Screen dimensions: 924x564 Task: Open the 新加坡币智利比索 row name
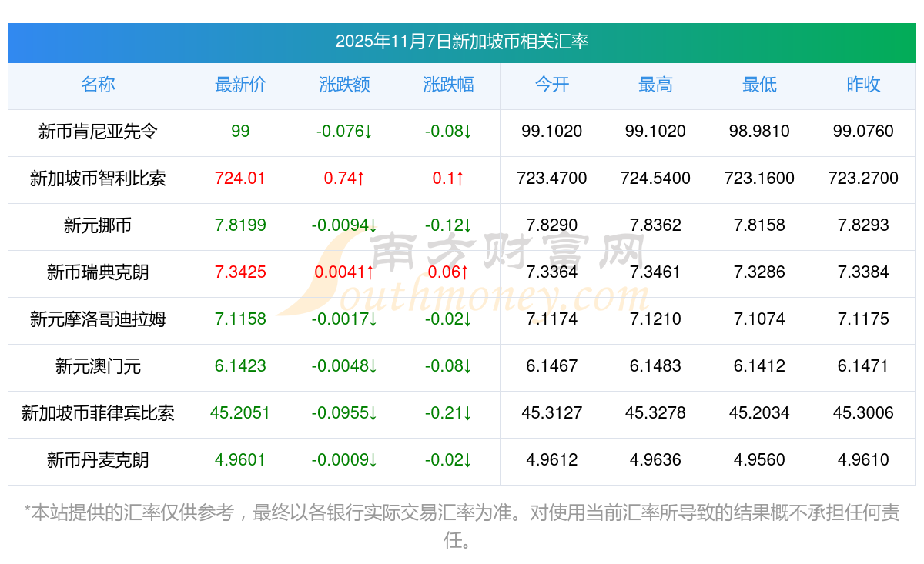[x=98, y=179]
